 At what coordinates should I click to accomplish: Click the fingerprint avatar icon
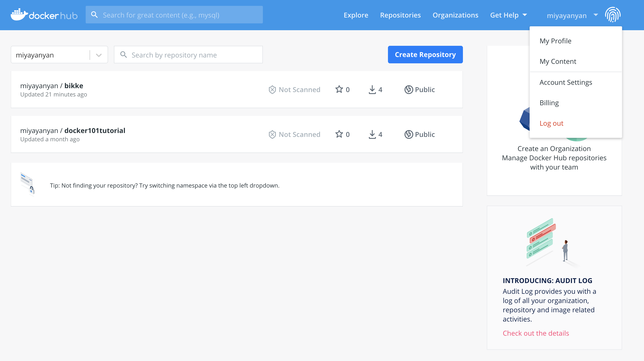[x=613, y=15]
